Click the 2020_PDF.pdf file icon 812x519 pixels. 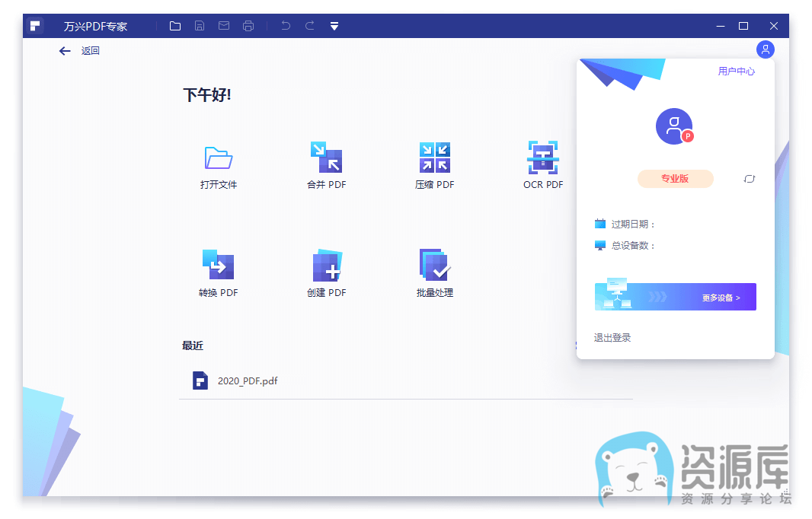click(200, 380)
